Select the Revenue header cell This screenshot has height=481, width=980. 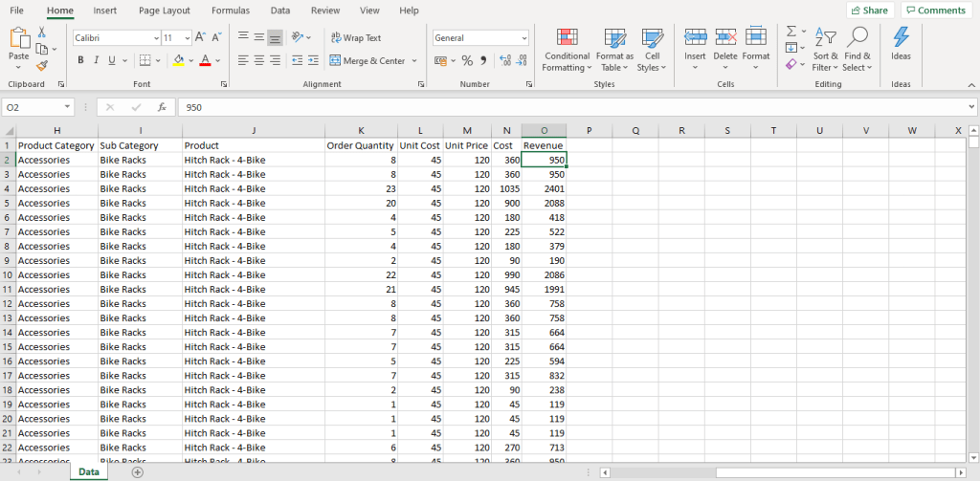544,145
